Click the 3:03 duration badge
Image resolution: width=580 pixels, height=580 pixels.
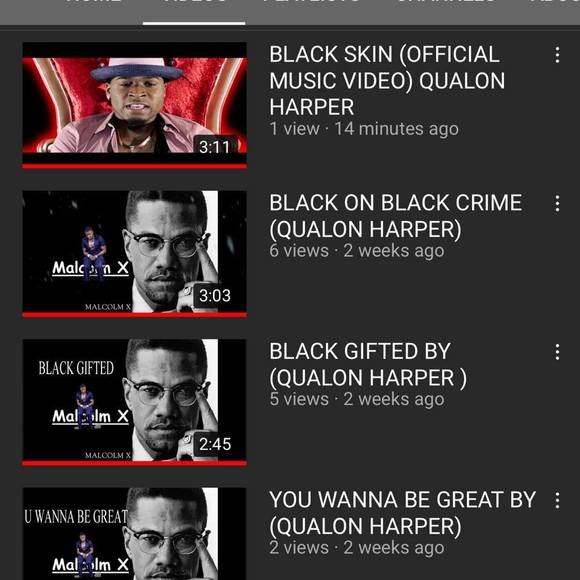pos(215,295)
